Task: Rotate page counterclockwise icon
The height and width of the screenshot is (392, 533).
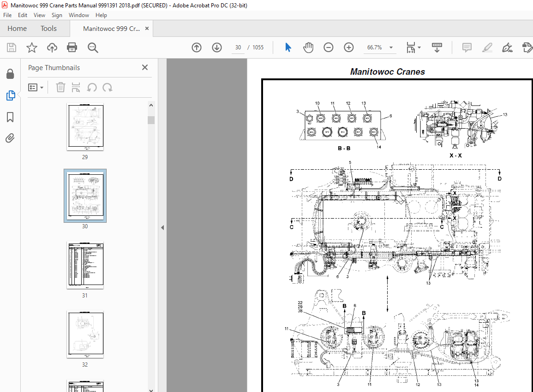Action: 92,87
